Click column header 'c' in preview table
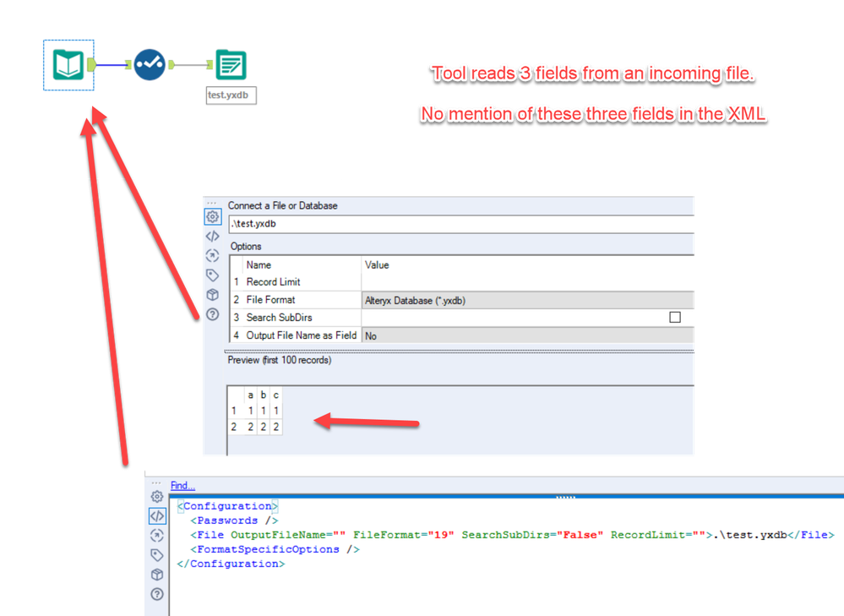The height and width of the screenshot is (616, 844). [275, 395]
